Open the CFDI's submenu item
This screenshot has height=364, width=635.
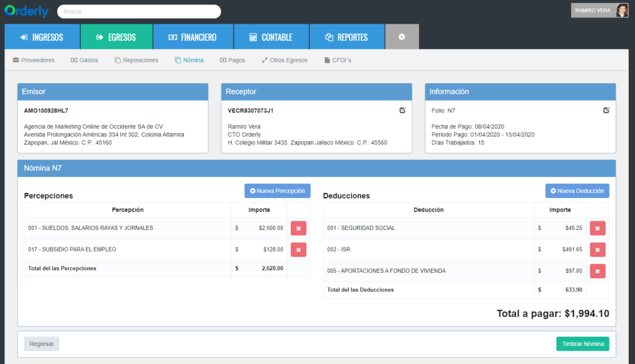(338, 60)
